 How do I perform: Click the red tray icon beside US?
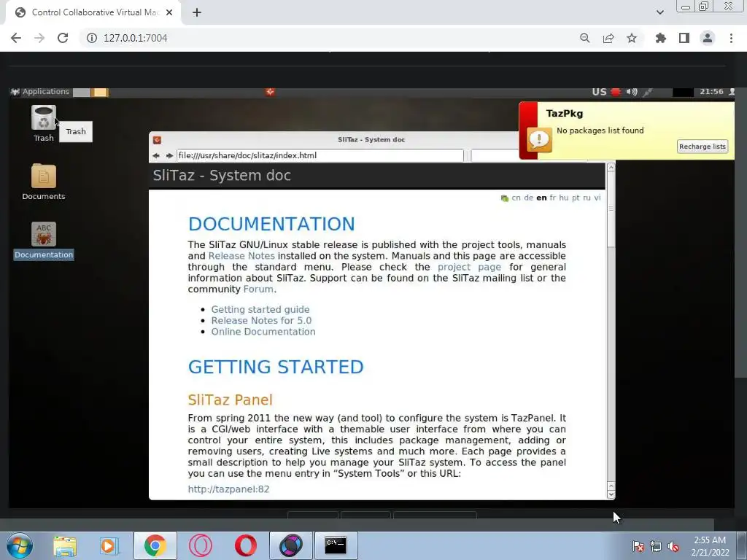tap(616, 92)
